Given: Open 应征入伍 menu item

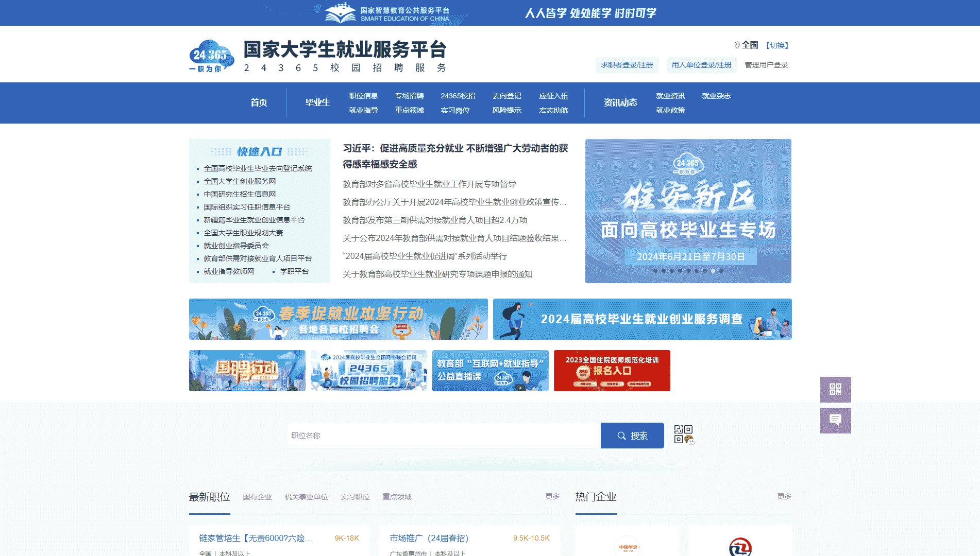Looking at the screenshot, I should tap(553, 96).
